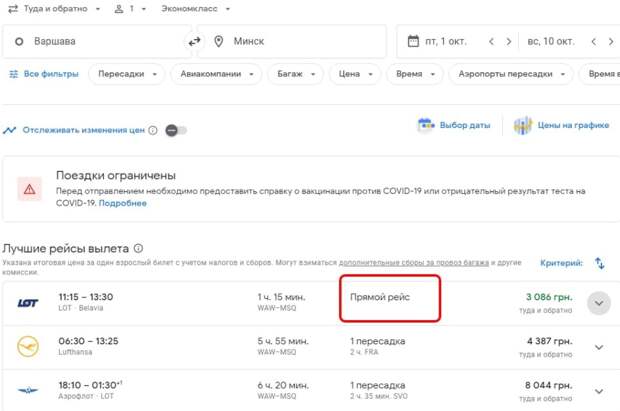
Task: Click the swap origin and destination icon
Action: point(194,42)
